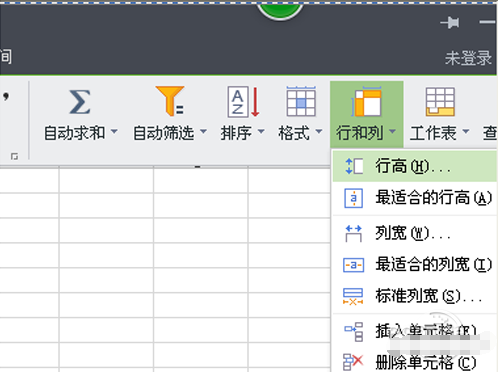
Task: Click the column width icon beside 列宽
Action: 353,233
